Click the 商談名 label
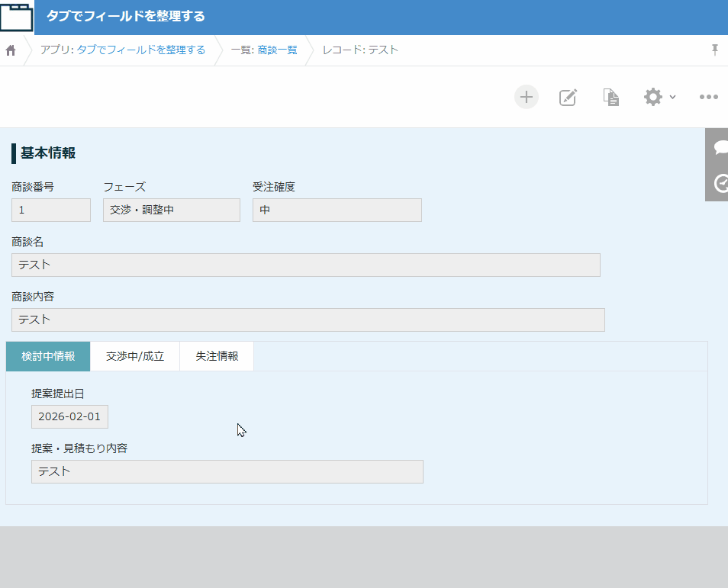728x588 pixels. (x=27, y=242)
